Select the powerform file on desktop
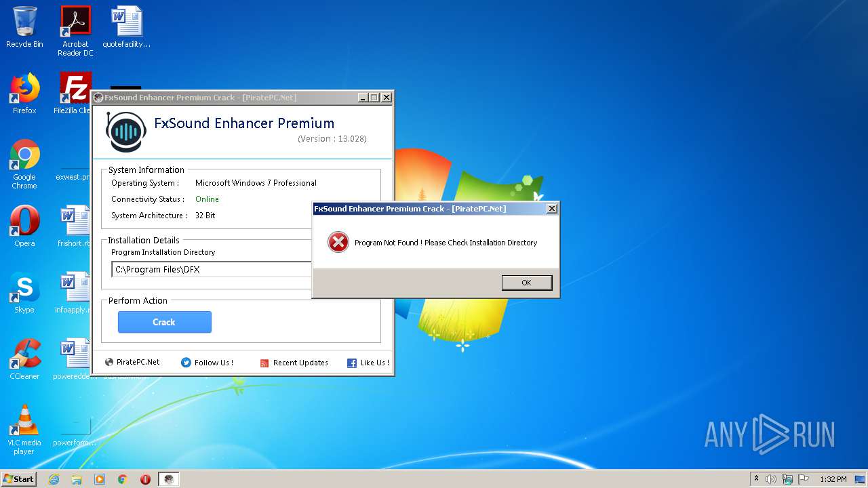The image size is (868, 488). click(x=73, y=434)
